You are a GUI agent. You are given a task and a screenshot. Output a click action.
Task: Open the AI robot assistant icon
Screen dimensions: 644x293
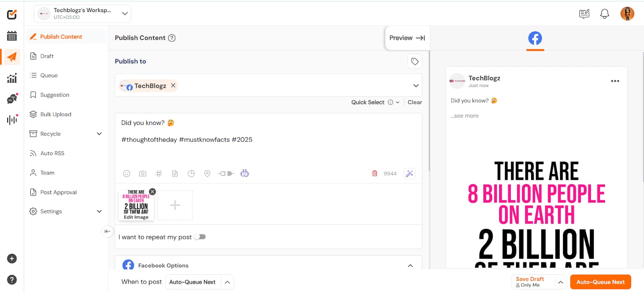click(x=245, y=173)
